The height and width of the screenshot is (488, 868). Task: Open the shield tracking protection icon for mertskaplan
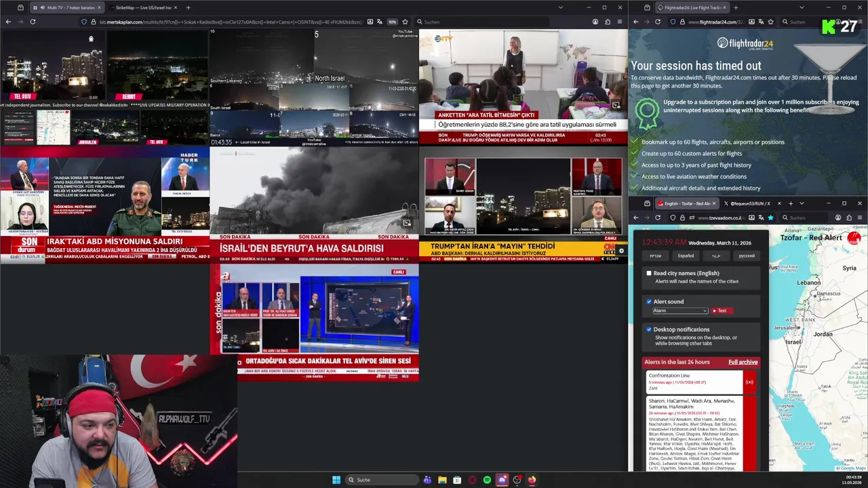click(x=84, y=22)
